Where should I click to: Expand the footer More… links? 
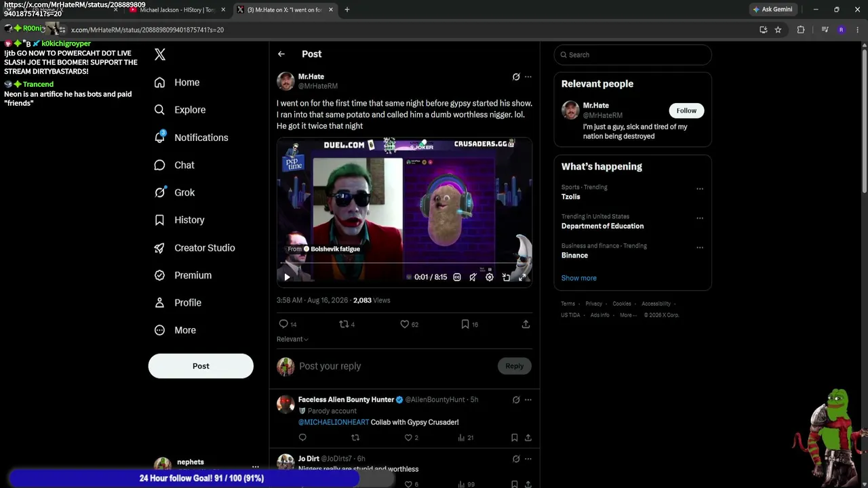click(x=627, y=315)
